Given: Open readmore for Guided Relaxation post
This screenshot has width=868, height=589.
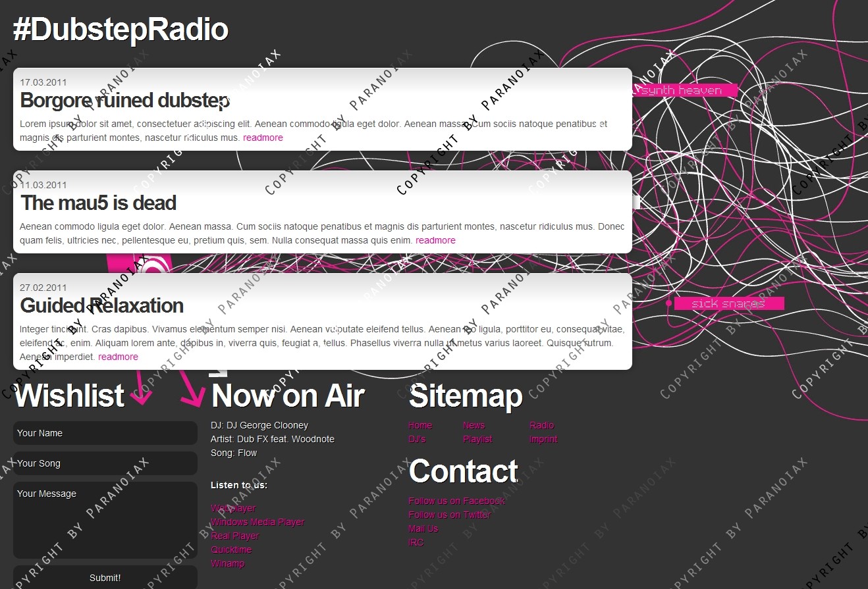Looking at the screenshot, I should pos(118,357).
